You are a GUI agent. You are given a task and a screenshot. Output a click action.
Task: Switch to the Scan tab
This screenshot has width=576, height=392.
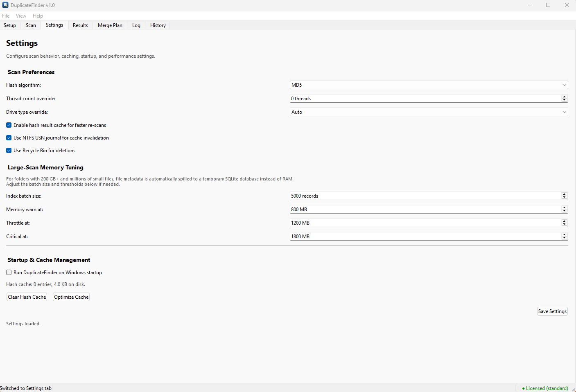click(31, 25)
